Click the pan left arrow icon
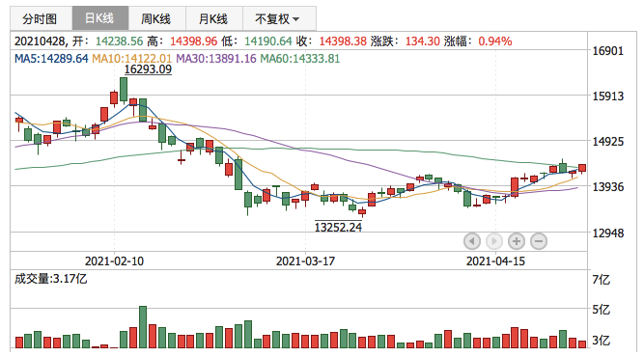Viewport: 644px width, 357px height. point(472,241)
